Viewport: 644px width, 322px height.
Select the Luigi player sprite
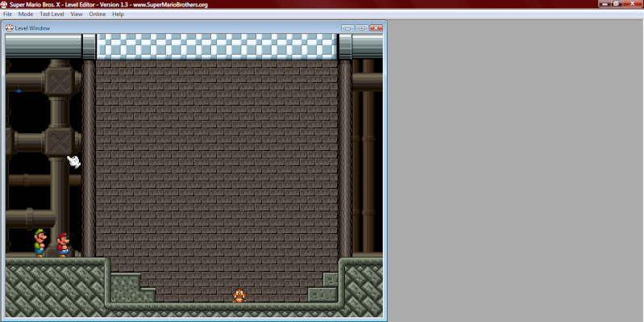point(39,243)
